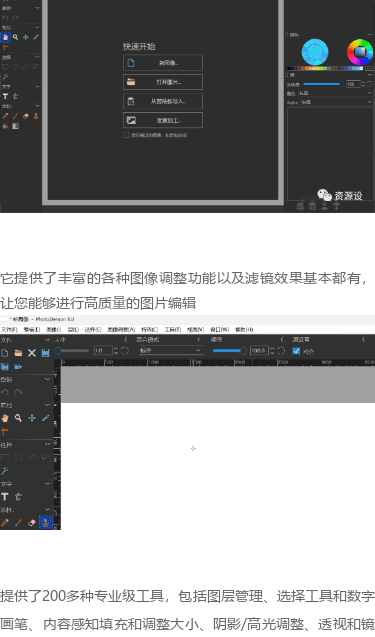Click the Save disk icon in the file panel
The image size is (375, 637).
(46, 353)
